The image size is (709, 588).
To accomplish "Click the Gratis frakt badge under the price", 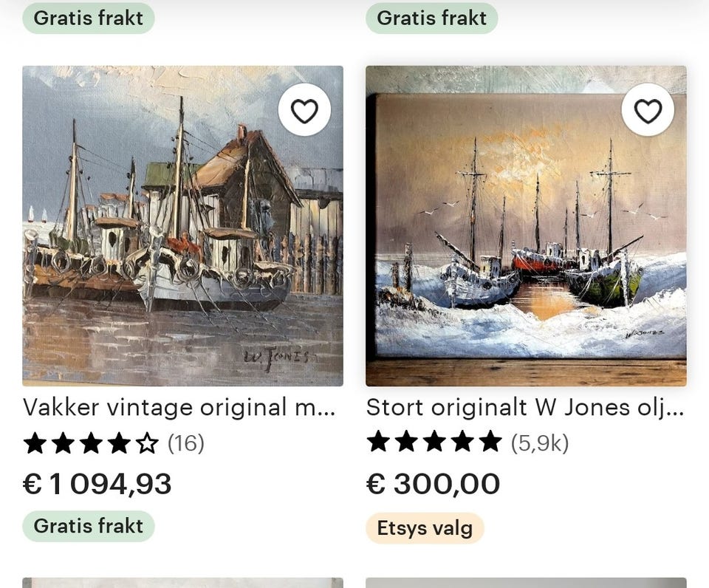I will (x=88, y=526).
